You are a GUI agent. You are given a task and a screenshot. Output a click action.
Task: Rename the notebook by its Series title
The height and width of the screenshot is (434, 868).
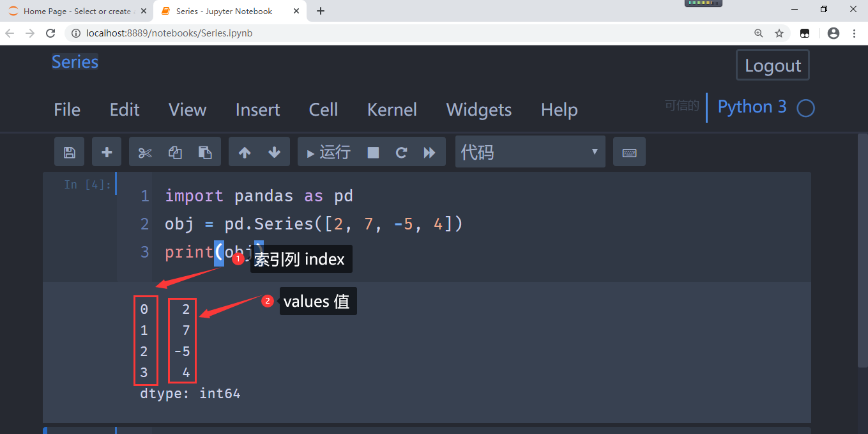click(75, 62)
